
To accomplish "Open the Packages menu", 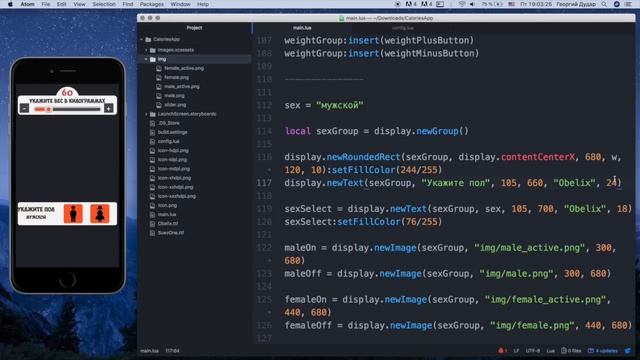I will click(x=152, y=4).
